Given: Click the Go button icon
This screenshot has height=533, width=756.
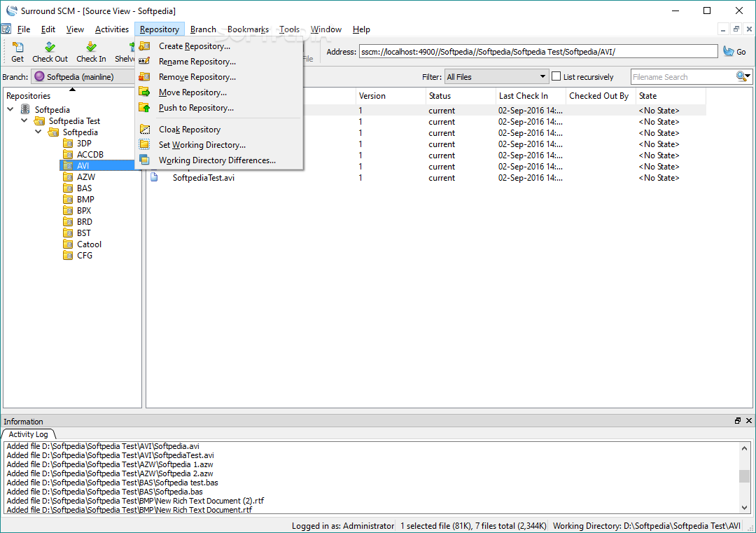Looking at the screenshot, I should [x=728, y=51].
